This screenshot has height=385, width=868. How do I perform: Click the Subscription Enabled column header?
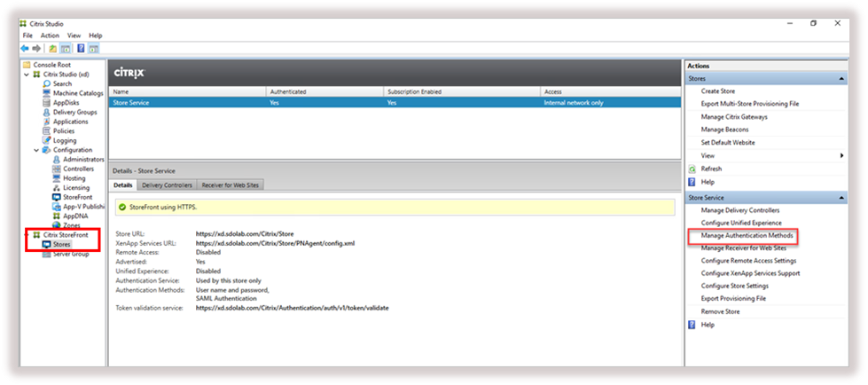[462, 92]
